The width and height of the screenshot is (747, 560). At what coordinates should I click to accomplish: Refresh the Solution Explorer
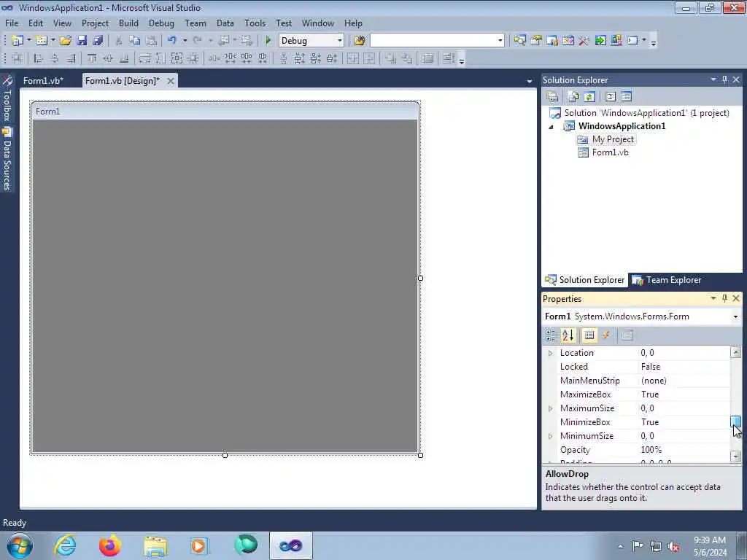point(589,97)
